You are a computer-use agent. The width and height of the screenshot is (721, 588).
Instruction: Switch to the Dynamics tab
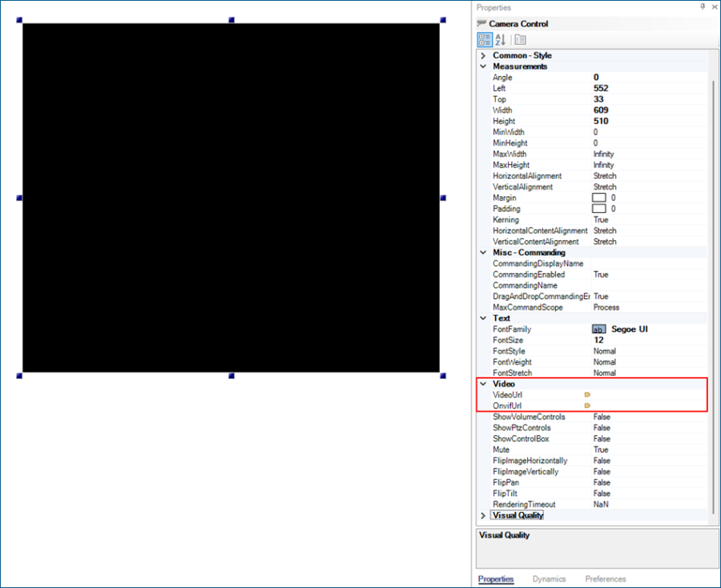(x=549, y=579)
